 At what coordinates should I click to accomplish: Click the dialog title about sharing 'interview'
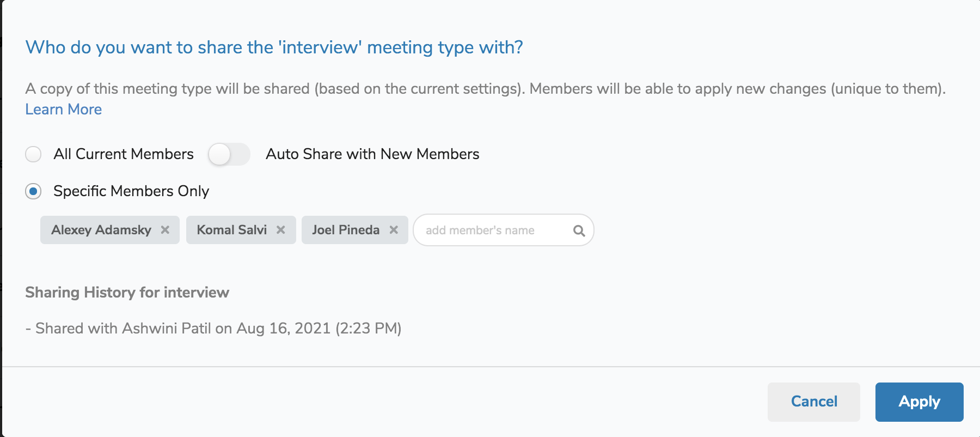274,47
